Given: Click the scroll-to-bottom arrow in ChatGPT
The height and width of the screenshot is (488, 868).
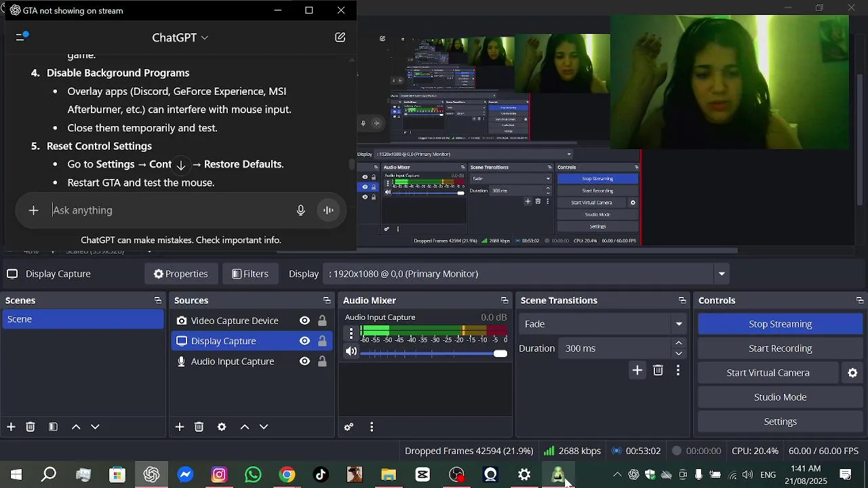Looking at the screenshot, I should 181,165.
